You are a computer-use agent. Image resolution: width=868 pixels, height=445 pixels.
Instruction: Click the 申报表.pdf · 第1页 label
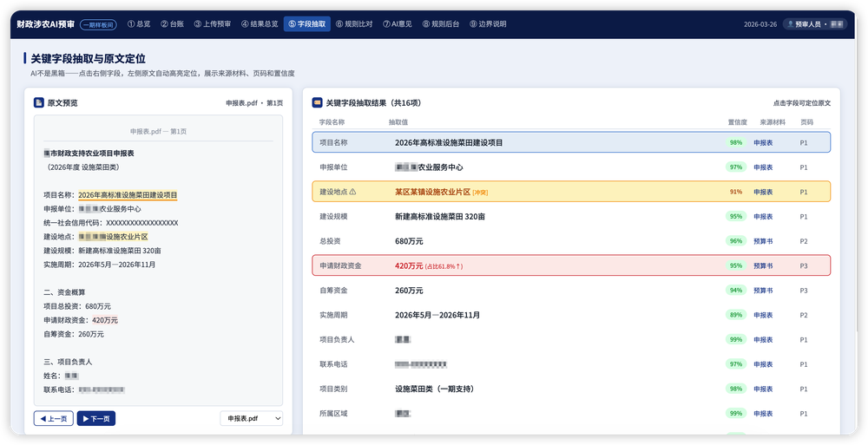(254, 103)
